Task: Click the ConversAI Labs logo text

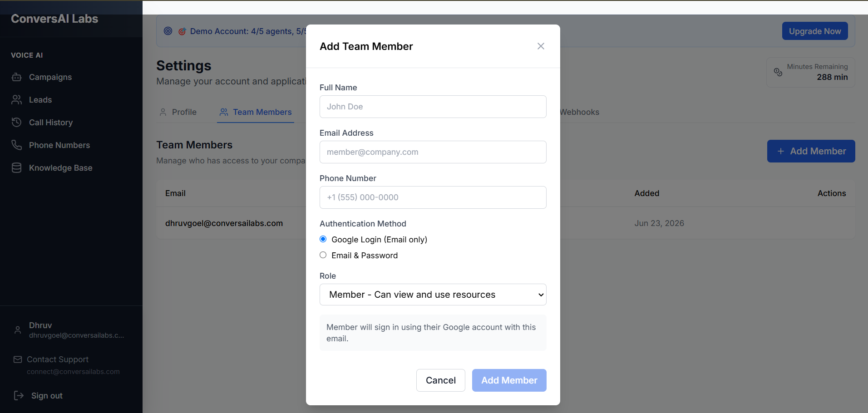Action: 54,19
